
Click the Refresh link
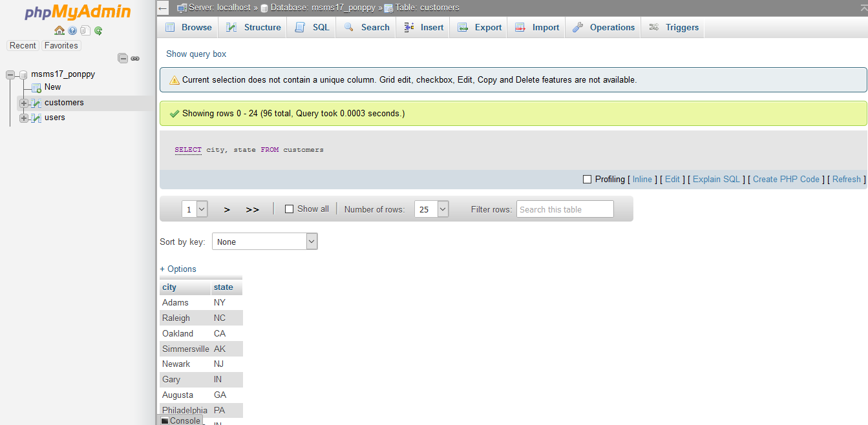[x=847, y=180]
